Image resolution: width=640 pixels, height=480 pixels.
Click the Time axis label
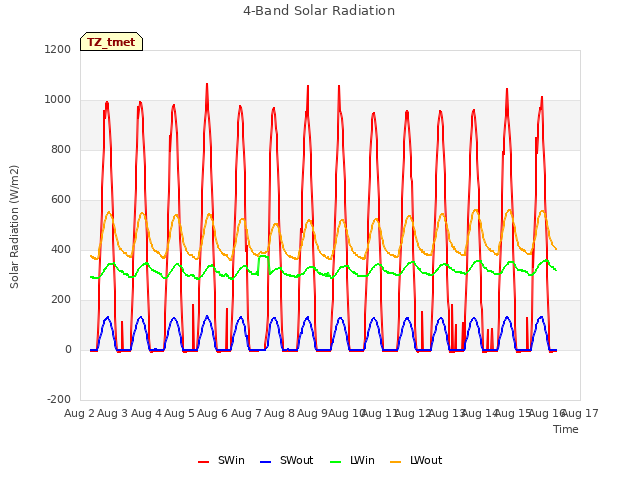pyautogui.click(x=566, y=429)
